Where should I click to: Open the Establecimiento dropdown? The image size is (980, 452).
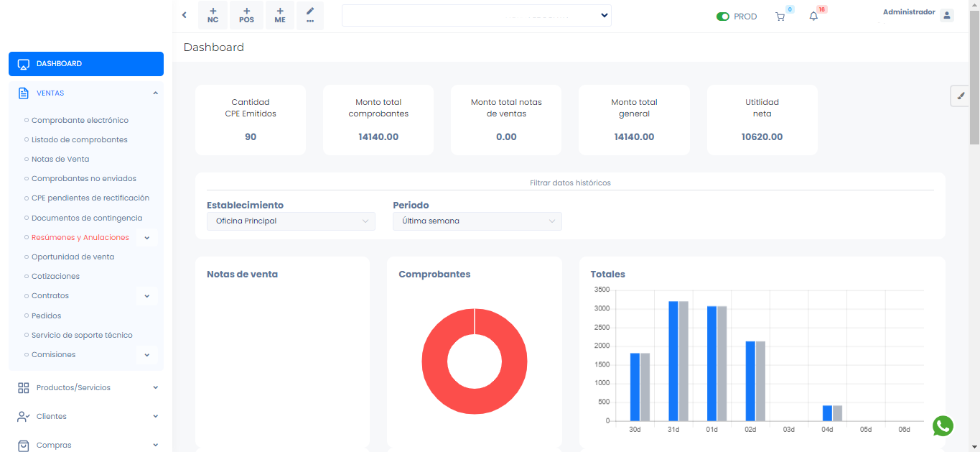pyautogui.click(x=291, y=221)
